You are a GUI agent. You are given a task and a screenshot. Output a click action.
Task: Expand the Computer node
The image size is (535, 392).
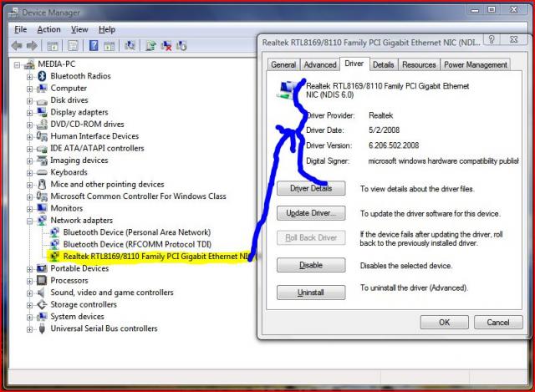[x=30, y=89]
